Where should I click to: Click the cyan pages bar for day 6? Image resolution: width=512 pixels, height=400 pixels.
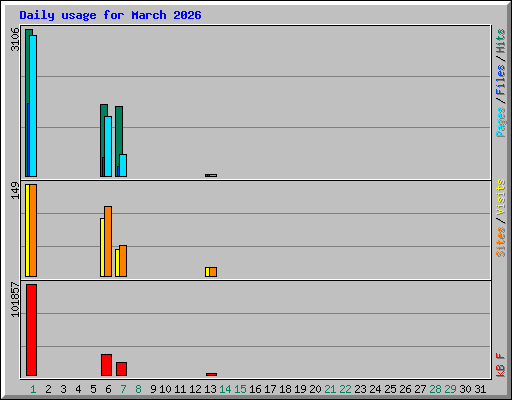click(108, 146)
